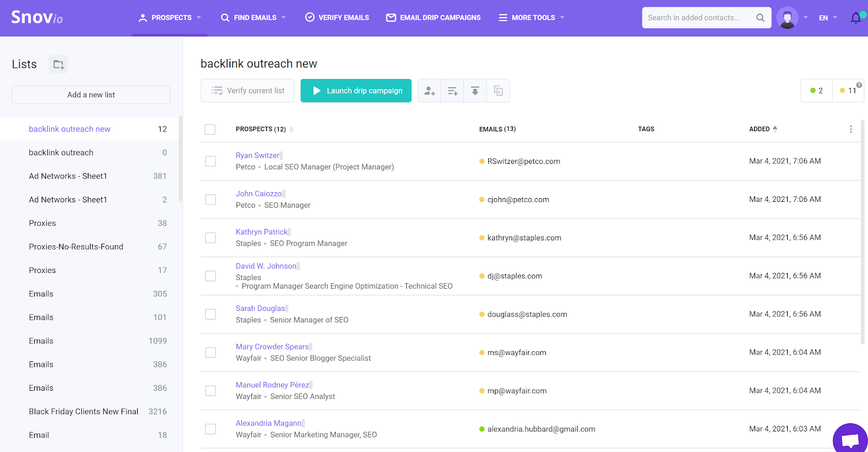Screen dimensions: 868x452
Task: Click email douglass@staples.com
Action: coord(527,314)
